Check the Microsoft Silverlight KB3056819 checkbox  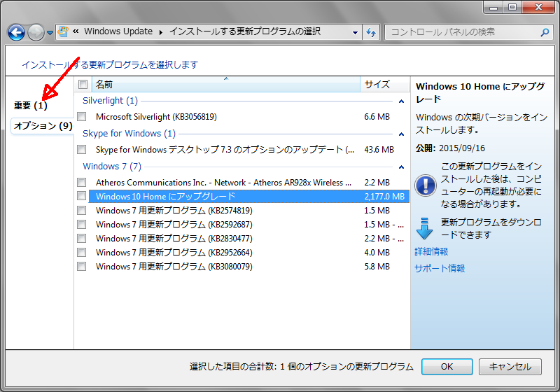82,116
